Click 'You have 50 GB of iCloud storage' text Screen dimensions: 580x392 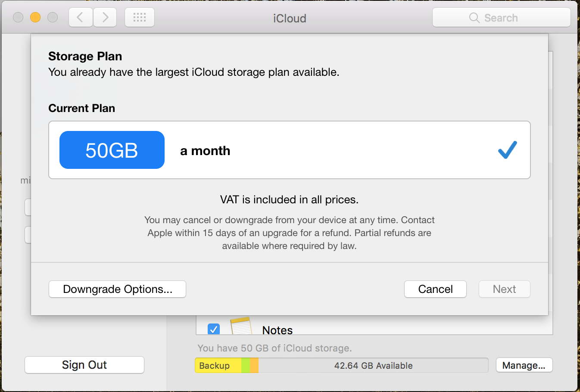point(274,348)
